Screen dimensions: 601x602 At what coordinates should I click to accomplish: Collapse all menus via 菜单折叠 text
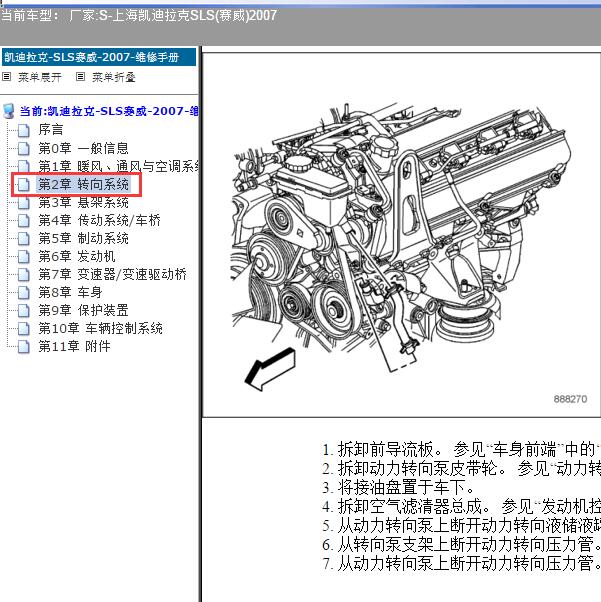114,77
